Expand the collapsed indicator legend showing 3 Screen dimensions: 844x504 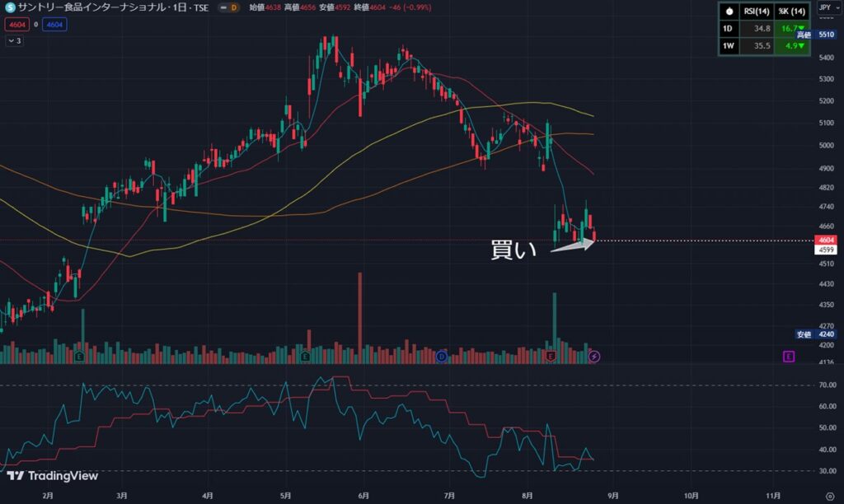point(15,41)
